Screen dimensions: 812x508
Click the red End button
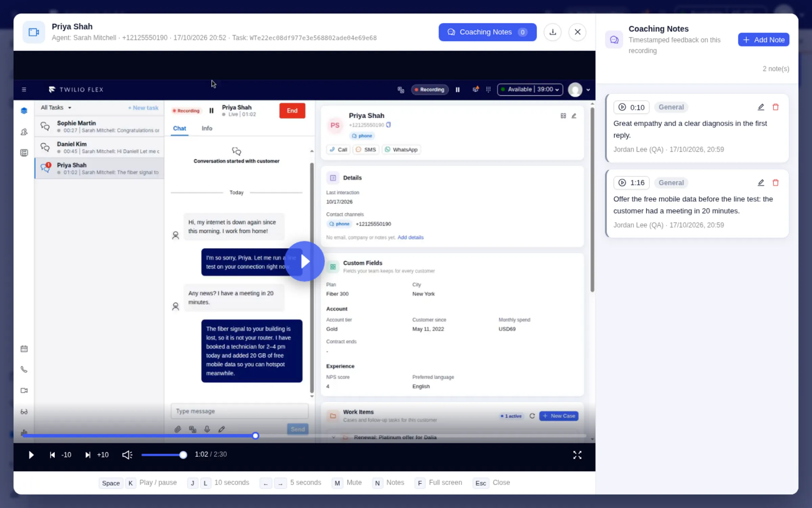coord(292,110)
